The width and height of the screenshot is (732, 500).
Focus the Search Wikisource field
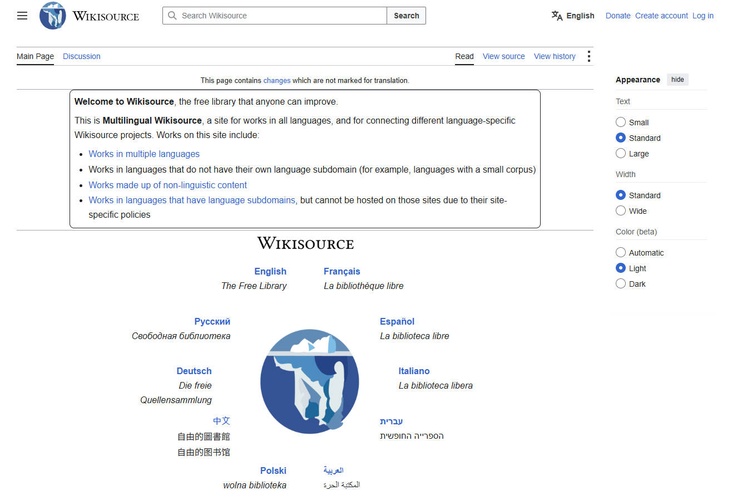click(274, 15)
